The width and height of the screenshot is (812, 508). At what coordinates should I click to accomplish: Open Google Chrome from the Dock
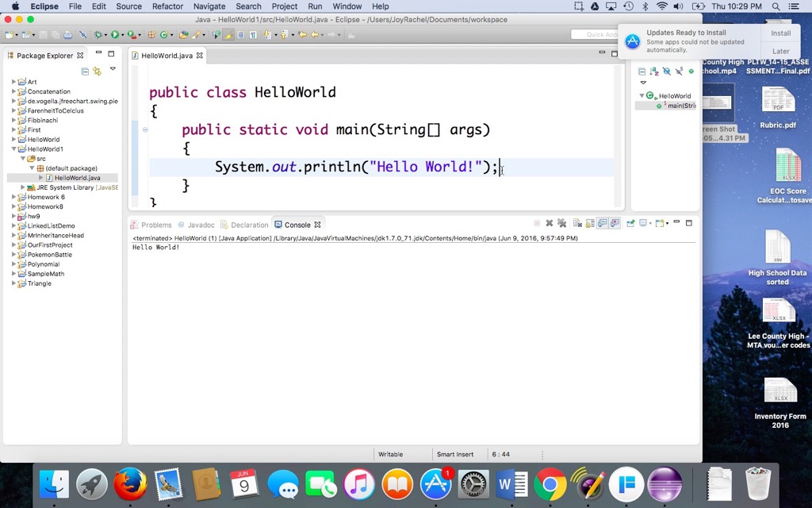[x=550, y=484]
